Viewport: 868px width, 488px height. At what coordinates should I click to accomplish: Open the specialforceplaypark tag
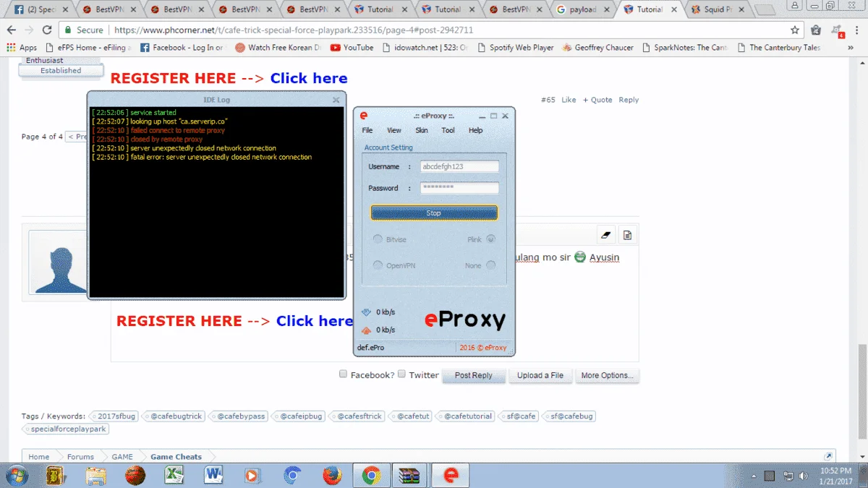click(x=64, y=429)
